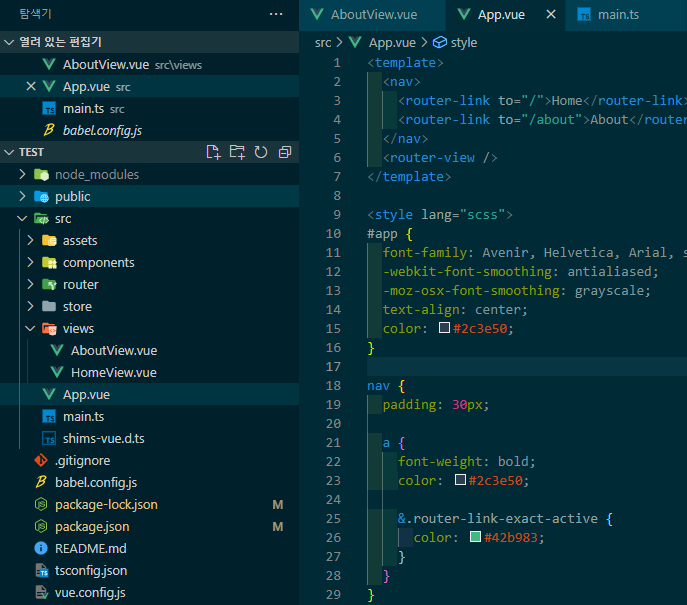Switch to the main.ts editor tab
The image size is (687, 605).
pos(626,15)
